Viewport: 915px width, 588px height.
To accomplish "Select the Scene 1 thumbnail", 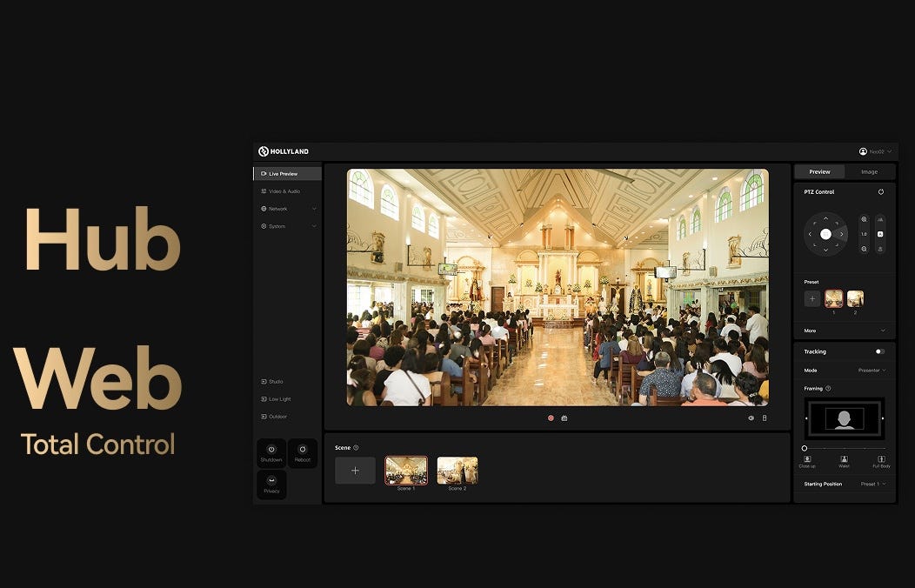I will tap(406, 471).
